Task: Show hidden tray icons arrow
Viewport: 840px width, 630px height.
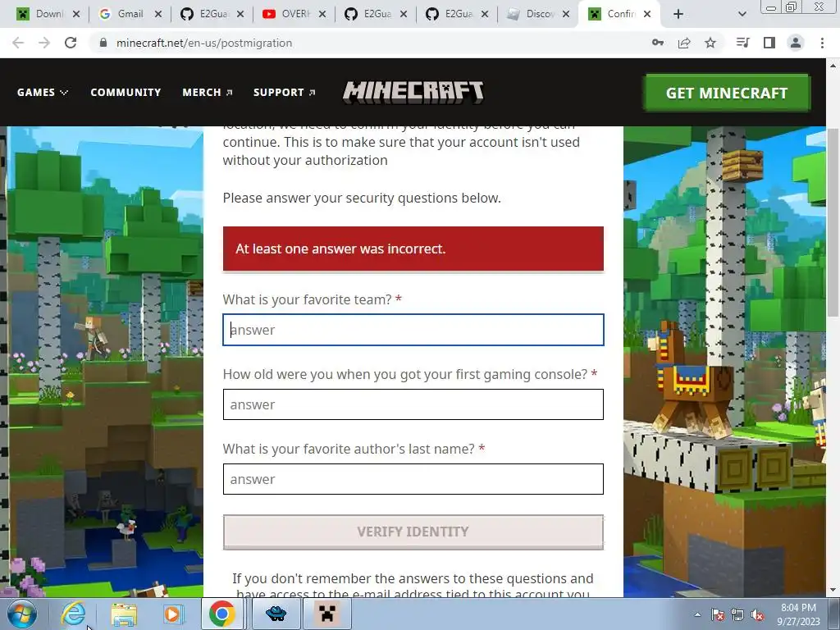Action: tap(697, 614)
